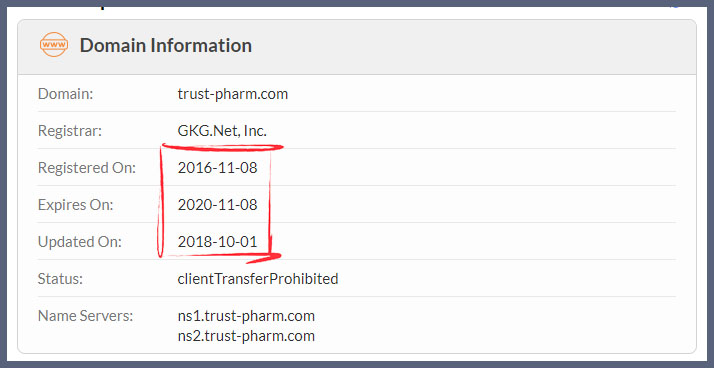Select the 2016-11-08 registration date
Viewport: 714px width, 368px height.
[x=218, y=168]
